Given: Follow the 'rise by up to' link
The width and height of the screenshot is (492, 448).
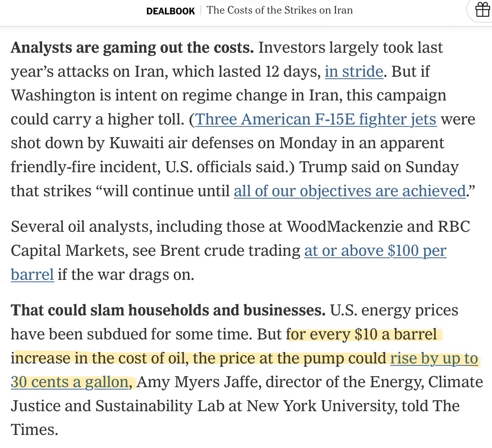Looking at the screenshot, I should point(434,358).
